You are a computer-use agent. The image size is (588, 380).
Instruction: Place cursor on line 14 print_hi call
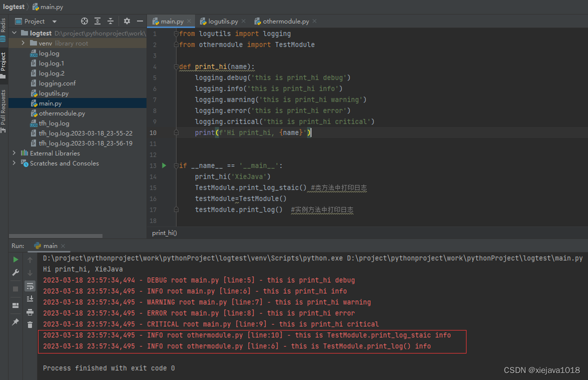[x=232, y=176]
